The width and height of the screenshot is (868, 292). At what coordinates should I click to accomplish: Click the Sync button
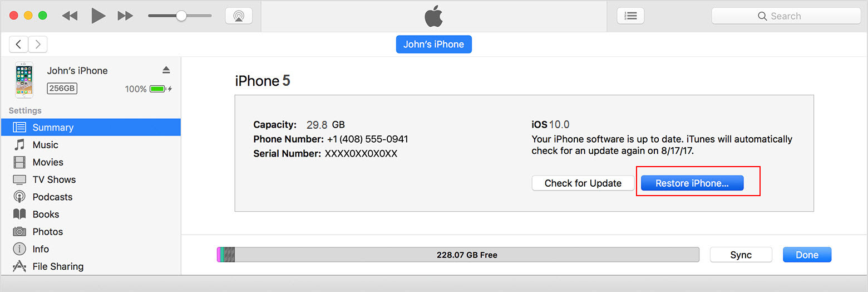tap(741, 255)
